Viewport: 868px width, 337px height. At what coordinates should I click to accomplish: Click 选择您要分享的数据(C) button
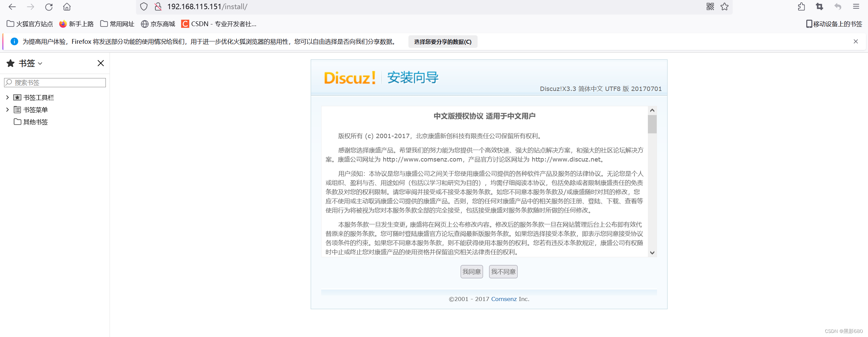[443, 42]
